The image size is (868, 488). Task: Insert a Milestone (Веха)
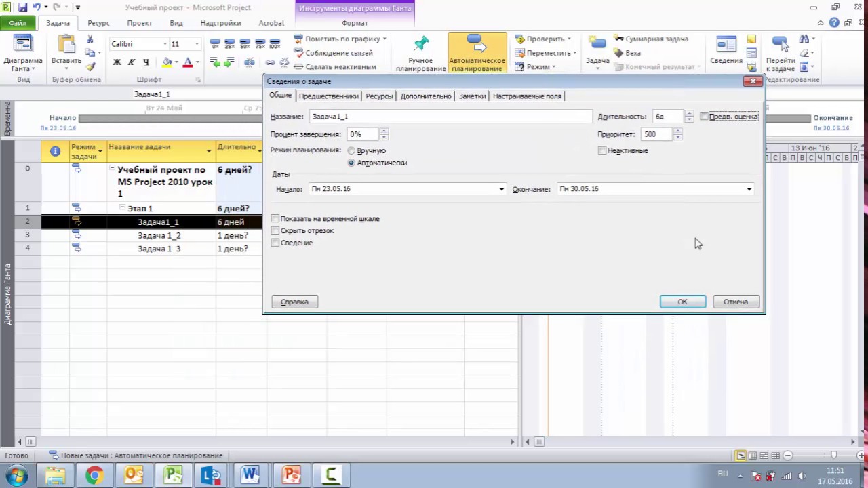click(627, 53)
